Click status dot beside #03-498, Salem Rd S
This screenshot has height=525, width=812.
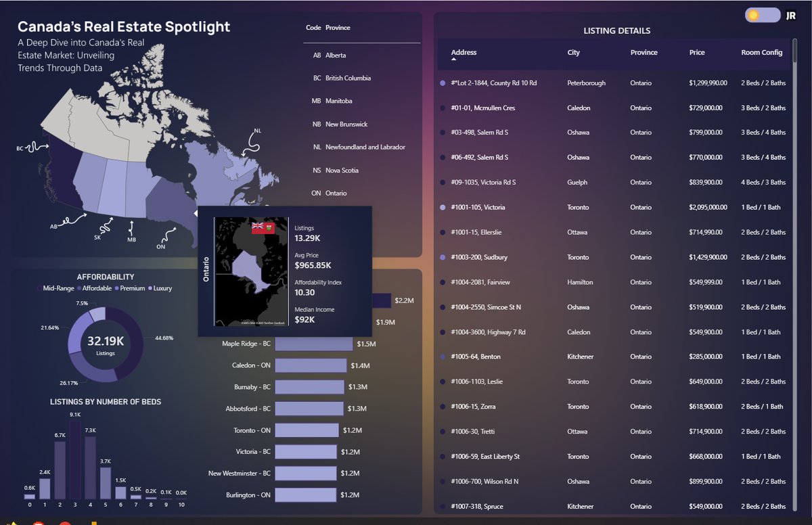coord(443,133)
